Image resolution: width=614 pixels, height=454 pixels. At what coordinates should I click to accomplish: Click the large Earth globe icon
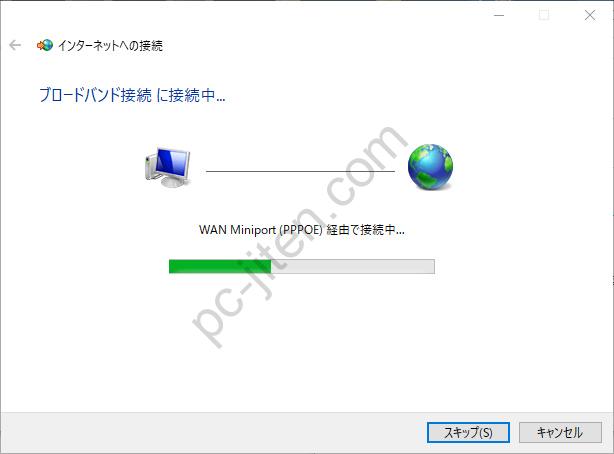430,166
